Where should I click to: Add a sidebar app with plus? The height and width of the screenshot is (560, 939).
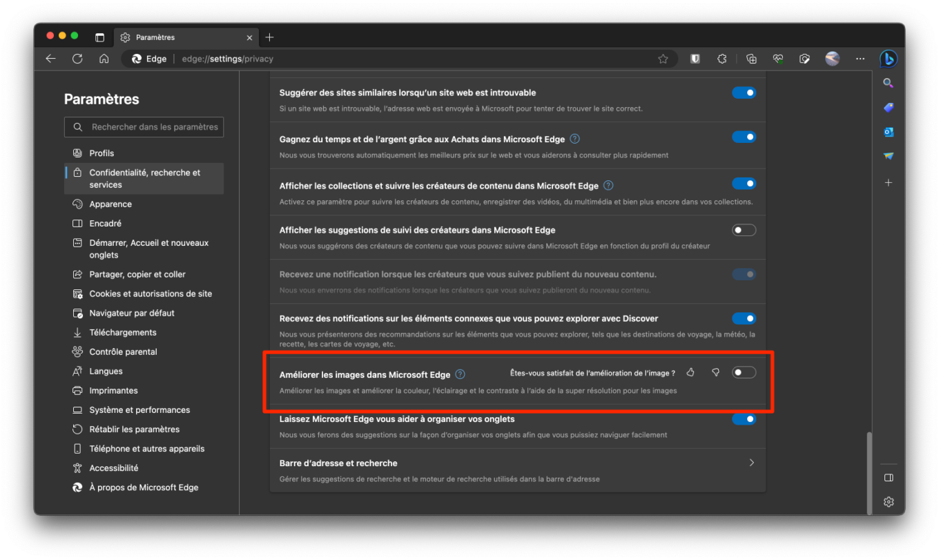(889, 182)
